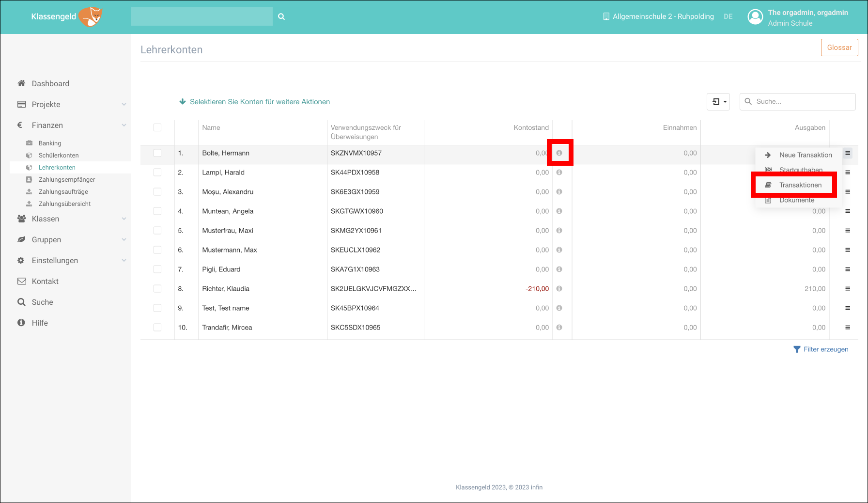The height and width of the screenshot is (503, 868).
Task: Choose Neue Transaktion from context menu
Action: [798, 155]
